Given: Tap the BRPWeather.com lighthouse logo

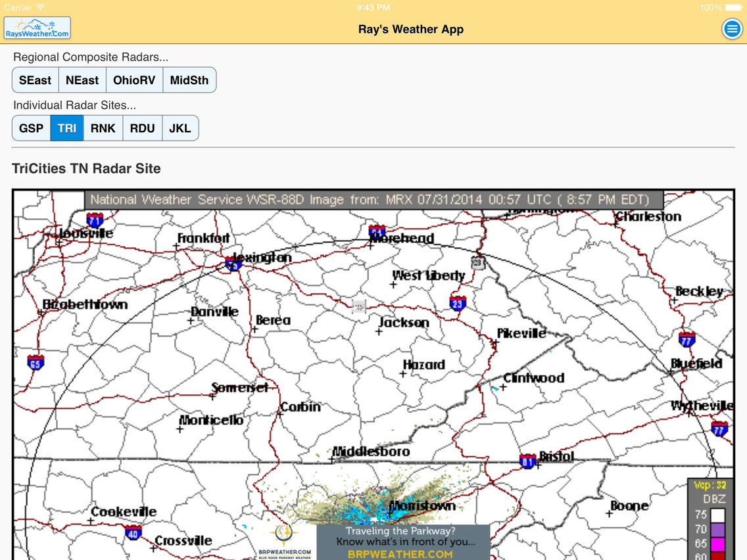Looking at the screenshot, I should pyautogui.click(x=285, y=542).
